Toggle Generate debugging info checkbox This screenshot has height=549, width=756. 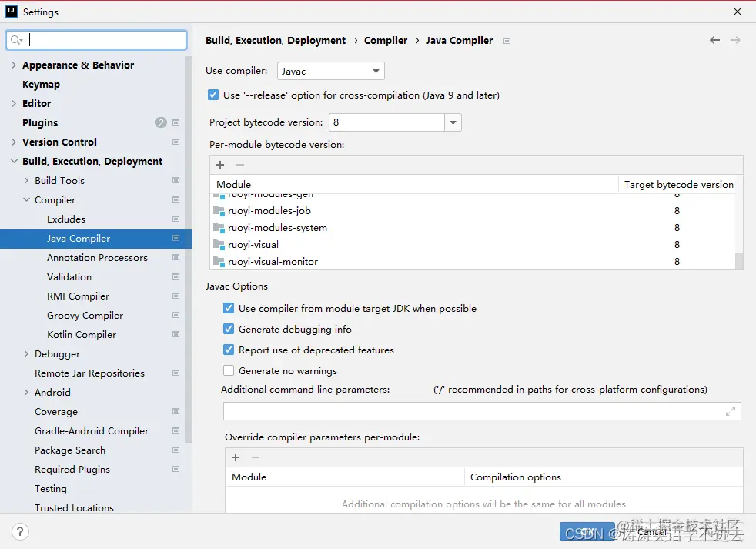229,329
